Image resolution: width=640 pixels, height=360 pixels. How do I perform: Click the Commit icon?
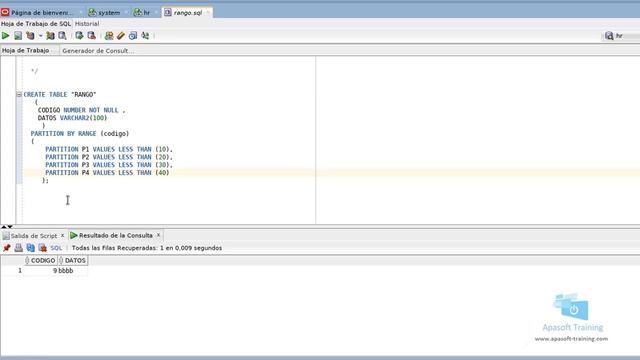tap(79, 36)
